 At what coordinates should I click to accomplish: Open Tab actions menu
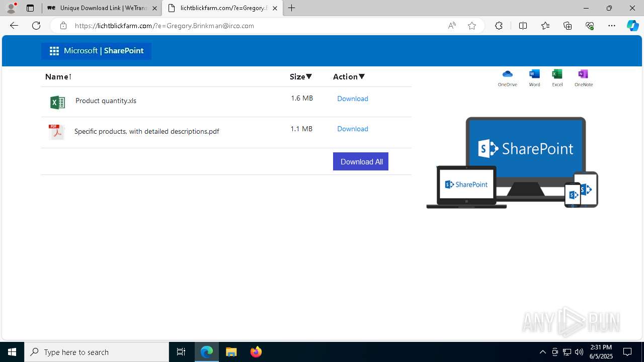click(x=30, y=8)
